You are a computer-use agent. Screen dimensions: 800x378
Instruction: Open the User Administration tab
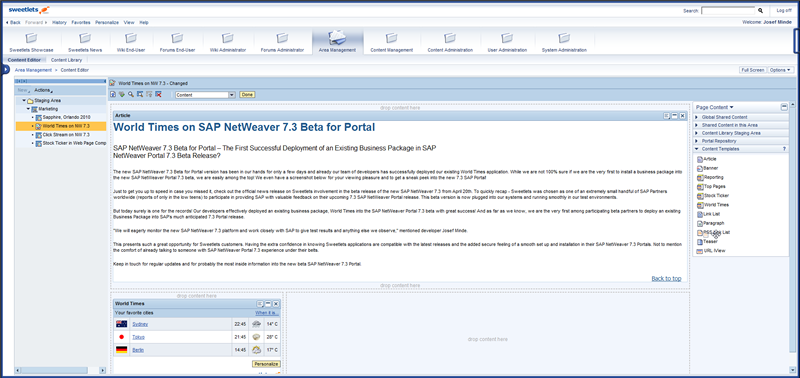[x=507, y=42]
